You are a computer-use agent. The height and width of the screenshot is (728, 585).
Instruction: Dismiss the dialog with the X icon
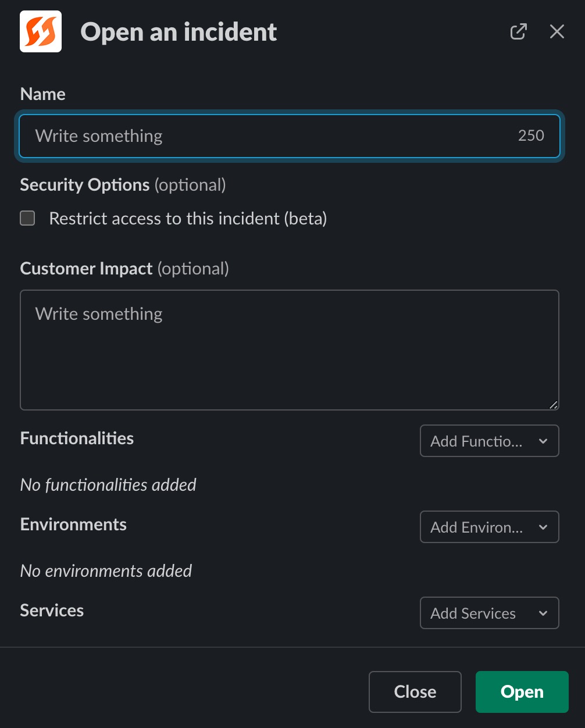coord(557,32)
